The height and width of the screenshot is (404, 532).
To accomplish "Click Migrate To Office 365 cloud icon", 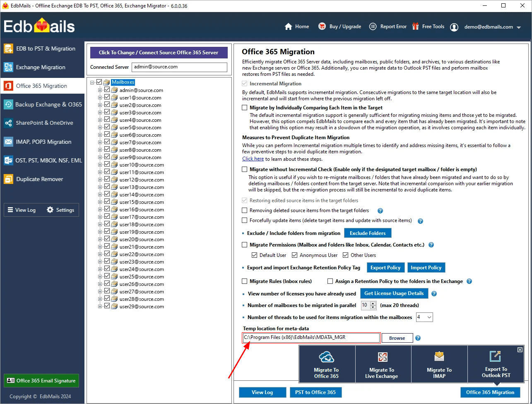I will pos(326,358).
